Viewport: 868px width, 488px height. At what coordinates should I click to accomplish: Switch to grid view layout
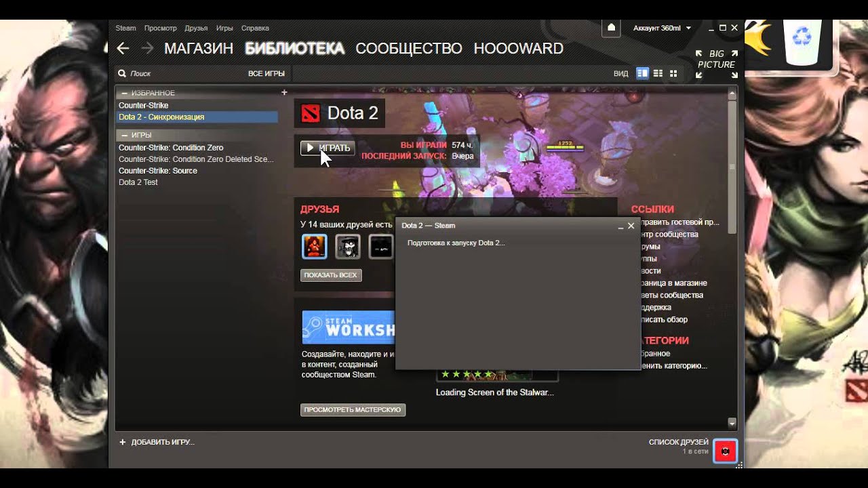click(673, 73)
